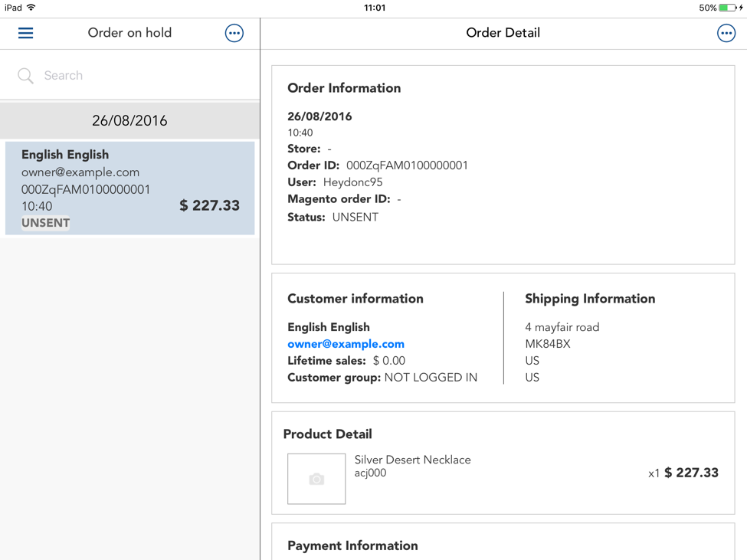Click the 10:40 time in Order Information
Screen dimensions: 747x560
coord(300,133)
